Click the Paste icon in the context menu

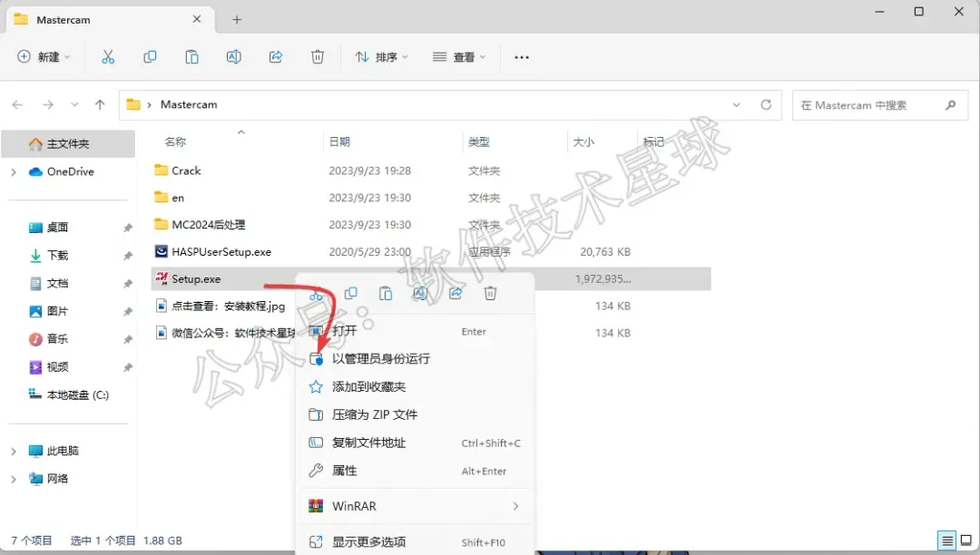pos(386,293)
